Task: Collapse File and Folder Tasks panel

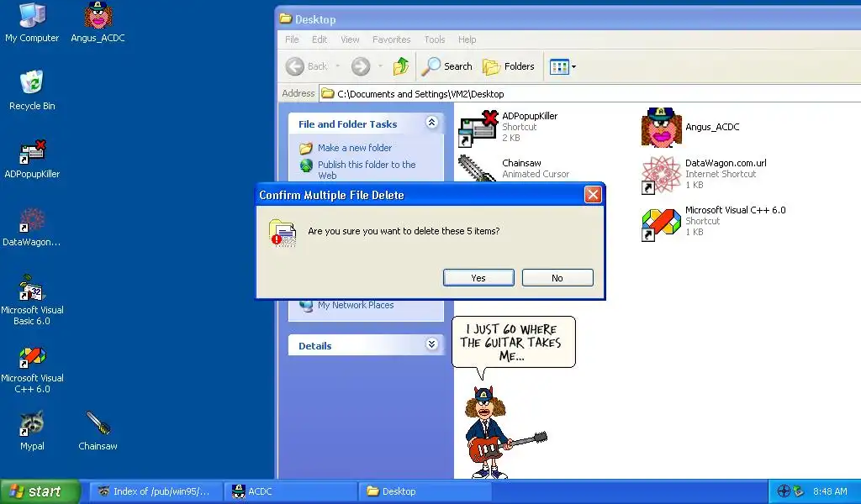Action: [x=431, y=123]
